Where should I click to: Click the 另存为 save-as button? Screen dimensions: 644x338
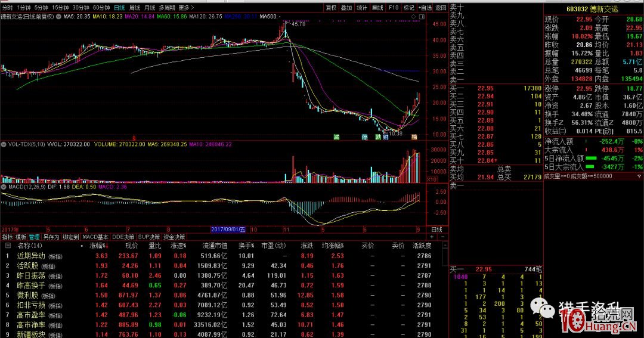point(51,237)
